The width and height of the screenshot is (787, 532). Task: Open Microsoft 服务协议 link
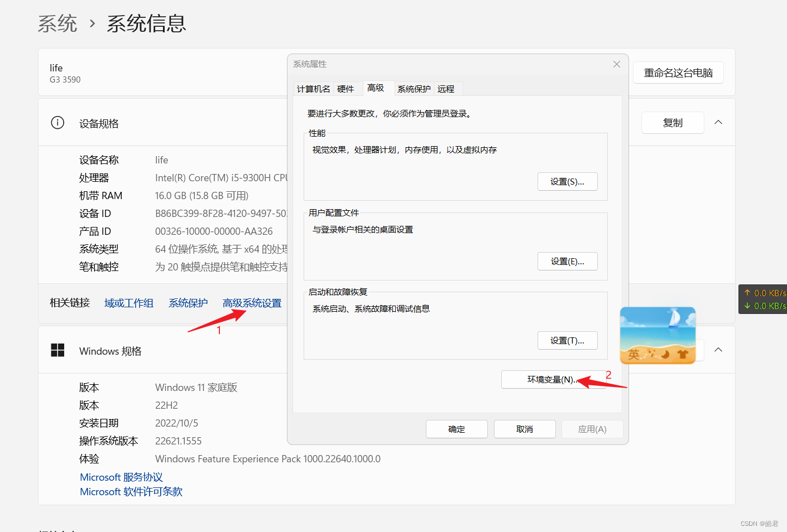[x=121, y=477]
